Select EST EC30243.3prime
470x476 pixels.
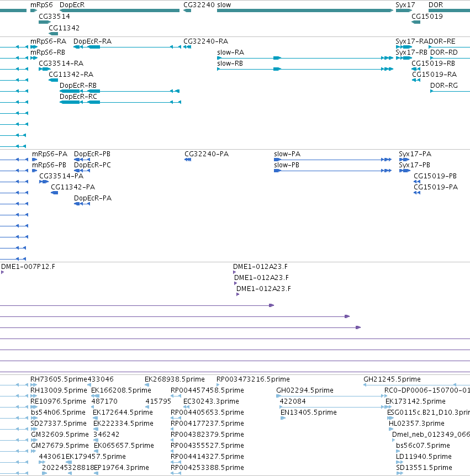[211, 401]
